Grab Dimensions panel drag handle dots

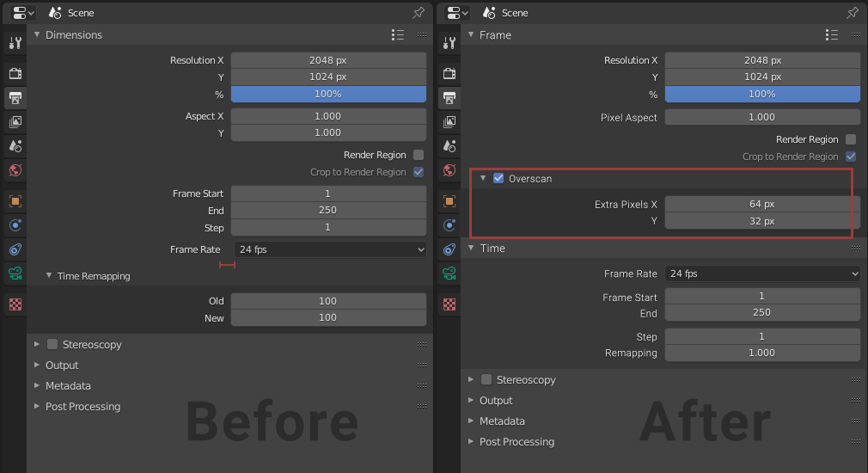click(x=422, y=35)
